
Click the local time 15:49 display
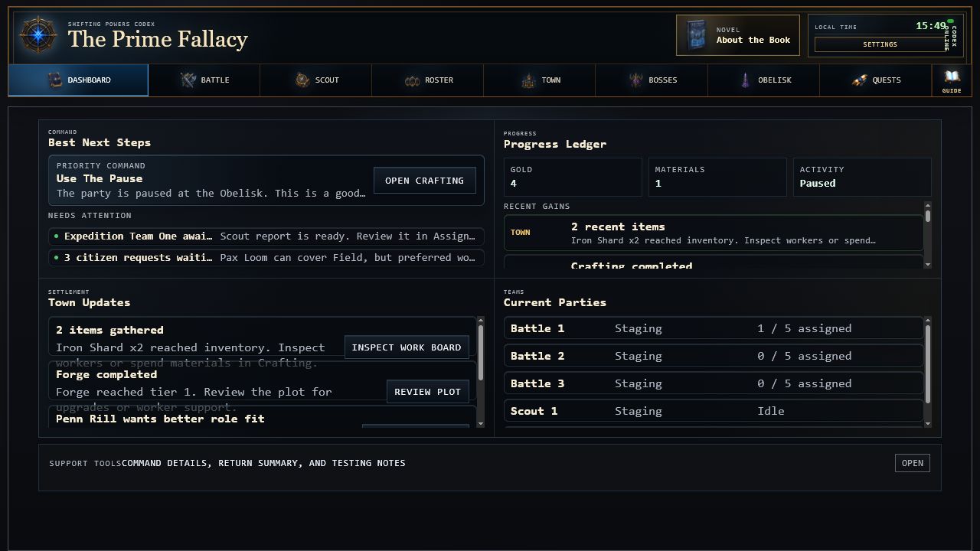[931, 26]
